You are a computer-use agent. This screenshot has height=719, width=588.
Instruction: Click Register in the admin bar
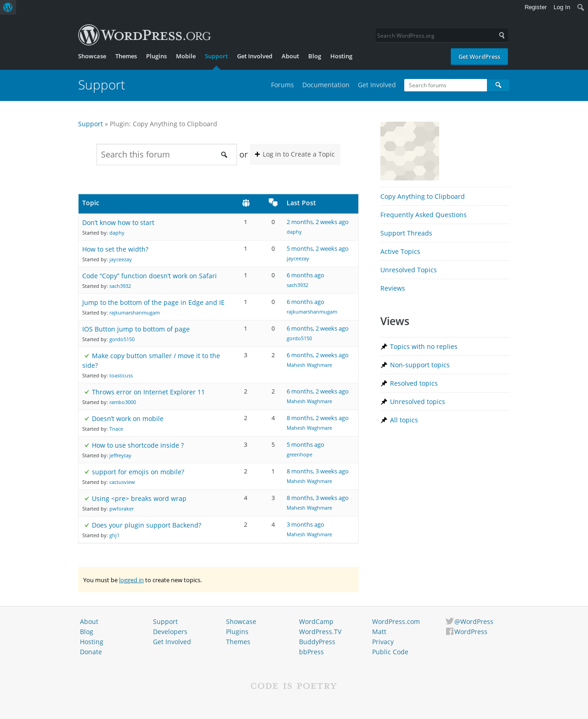(x=536, y=7)
